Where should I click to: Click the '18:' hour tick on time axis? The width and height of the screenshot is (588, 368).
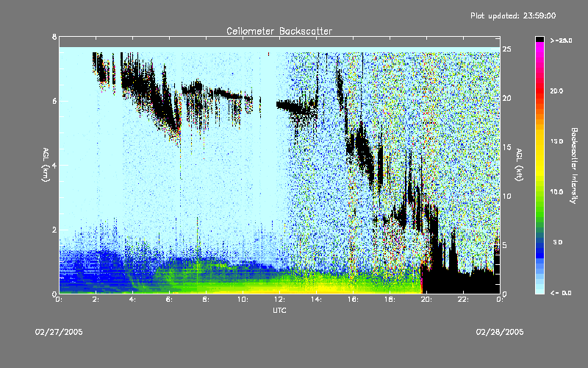tap(390, 300)
